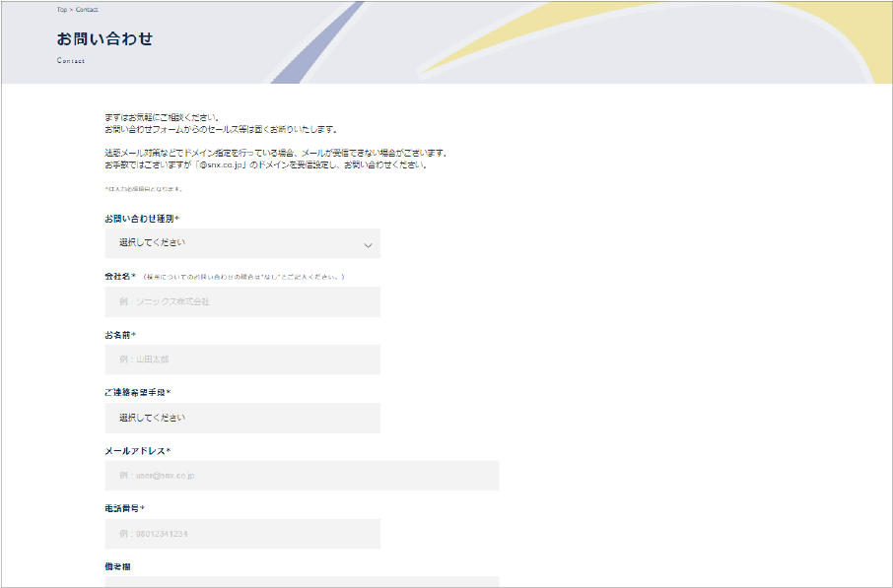Click the 備考欄 field label

(x=118, y=566)
